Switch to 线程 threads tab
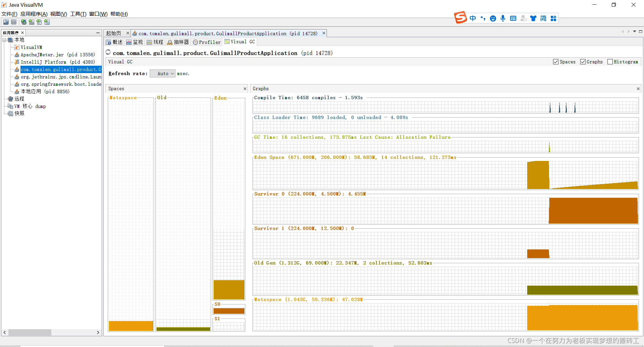Screen dimensions: 644x347 click(155, 42)
